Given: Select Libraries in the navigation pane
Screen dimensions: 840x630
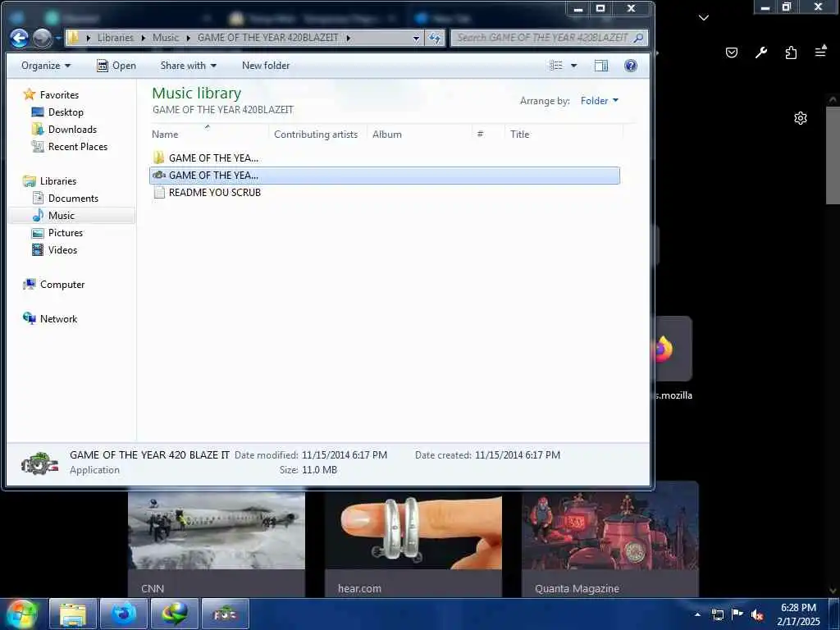Looking at the screenshot, I should pos(58,181).
